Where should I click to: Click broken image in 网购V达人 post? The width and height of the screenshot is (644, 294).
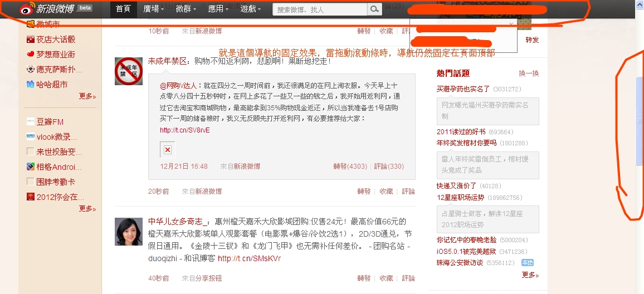[168, 150]
